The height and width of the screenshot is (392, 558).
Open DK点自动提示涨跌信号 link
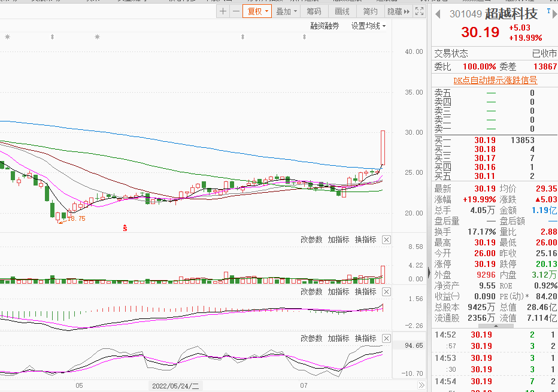tap(495, 80)
